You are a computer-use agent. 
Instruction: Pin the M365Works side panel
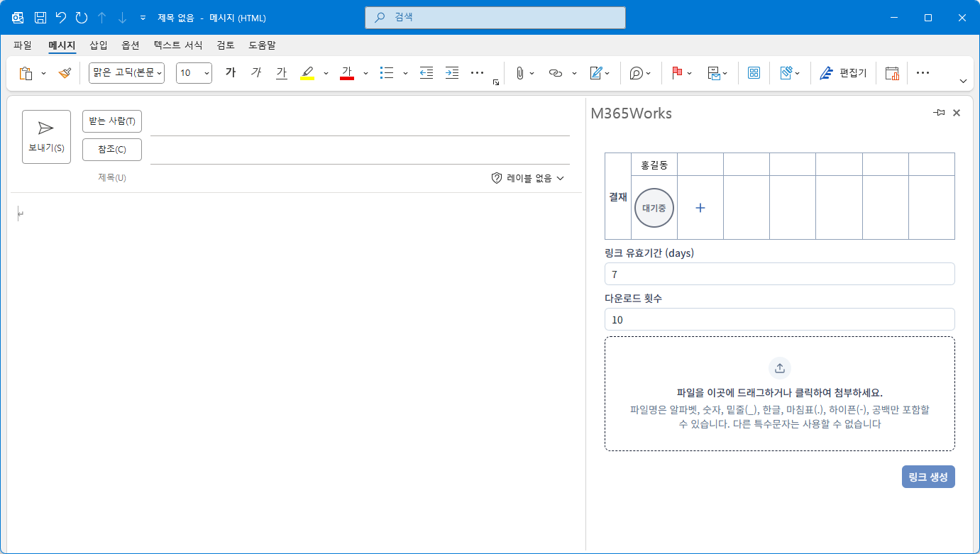tap(939, 113)
